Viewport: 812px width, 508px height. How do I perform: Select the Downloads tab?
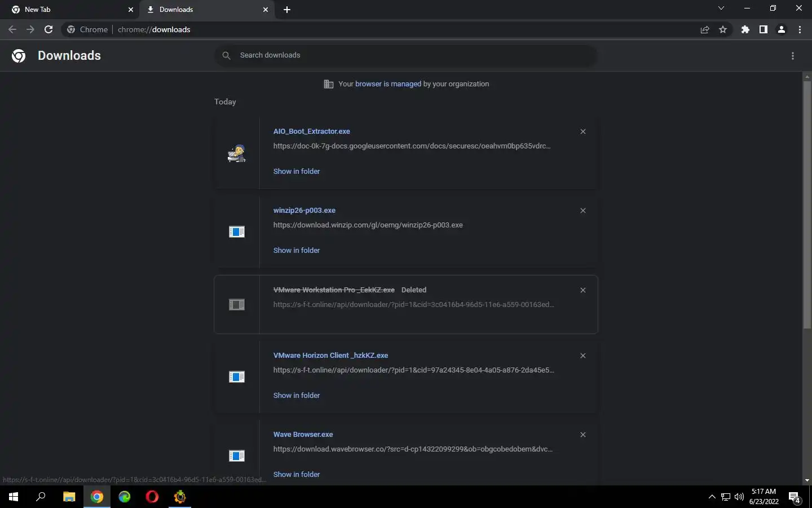point(206,10)
